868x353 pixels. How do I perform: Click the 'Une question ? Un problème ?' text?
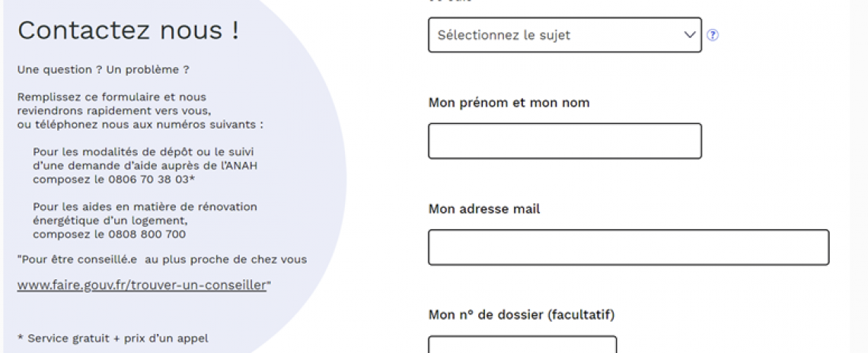click(x=103, y=70)
